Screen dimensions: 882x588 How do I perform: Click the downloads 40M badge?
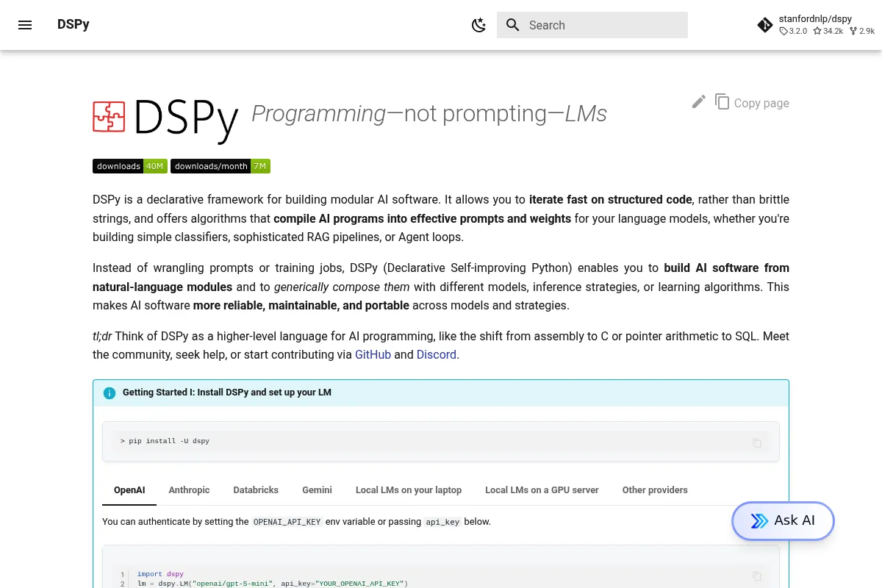pyautogui.click(x=130, y=166)
